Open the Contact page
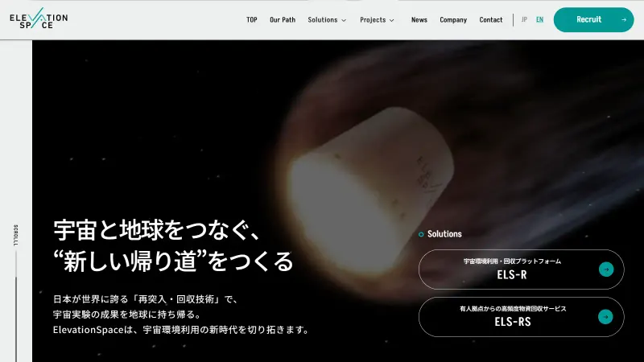Screen dimensions: 644x362 [x=491, y=19]
